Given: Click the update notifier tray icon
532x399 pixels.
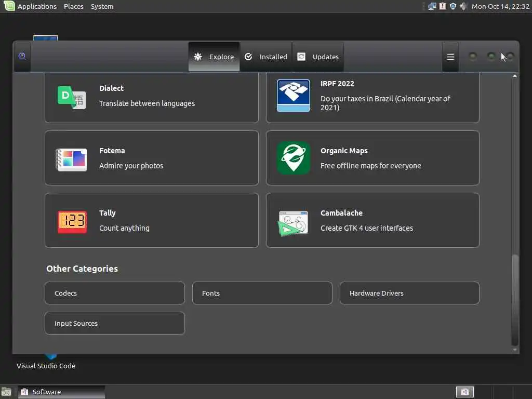Looking at the screenshot, I should point(443,6).
